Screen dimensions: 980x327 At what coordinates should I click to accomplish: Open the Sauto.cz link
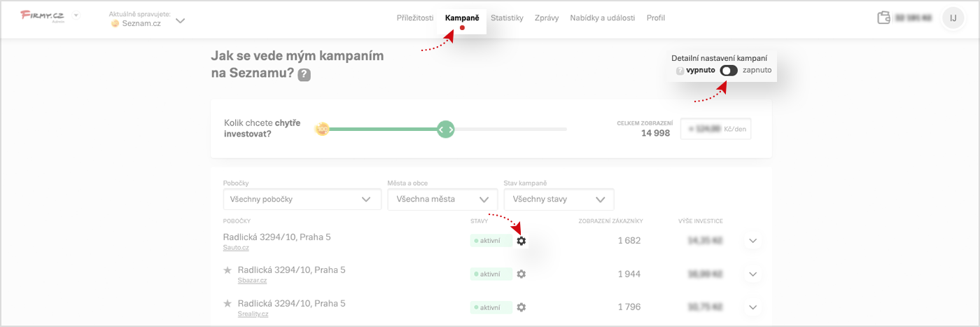(x=236, y=248)
